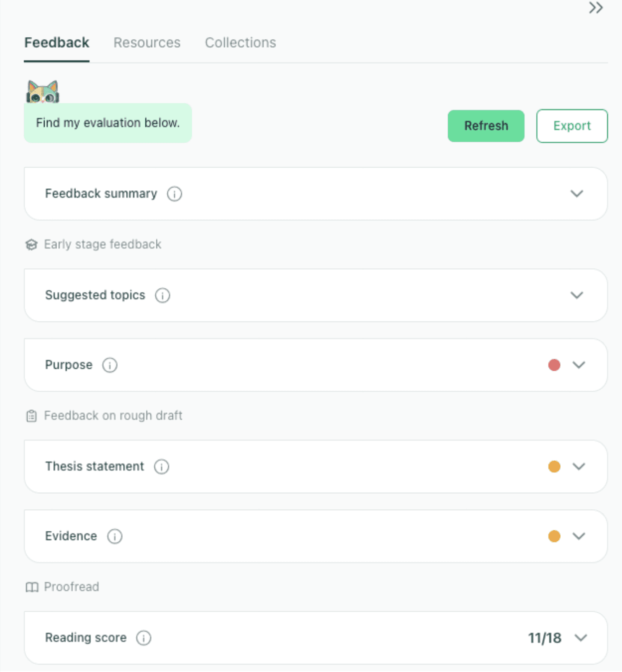This screenshot has width=622, height=672.
Task: Click the clipboard icon by rough draft
Action: (x=32, y=416)
